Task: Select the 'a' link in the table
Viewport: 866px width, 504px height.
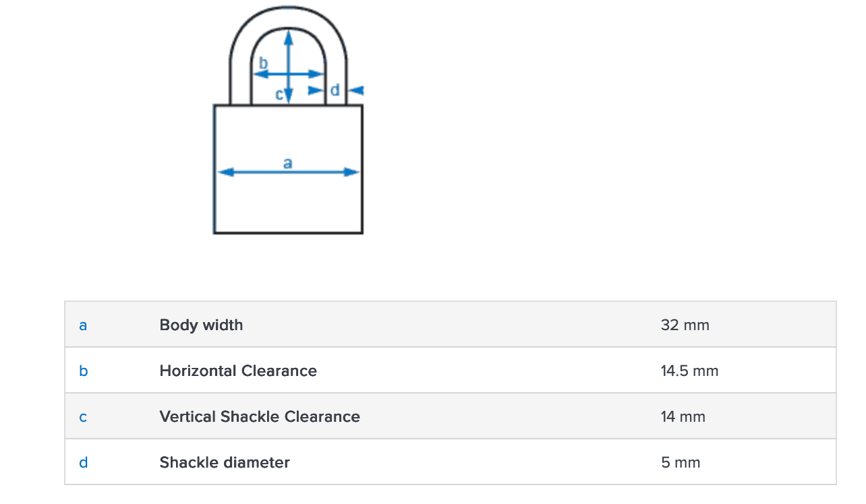Action: (x=83, y=325)
